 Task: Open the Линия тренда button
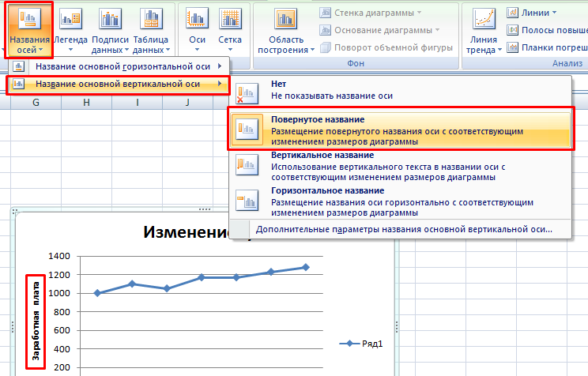[484, 30]
